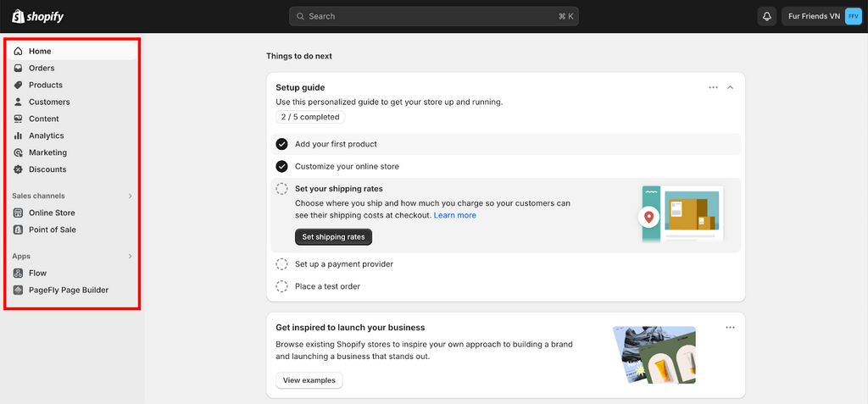Mark Set up a payment provider circle
The width and height of the screenshot is (868, 404).
click(x=281, y=264)
